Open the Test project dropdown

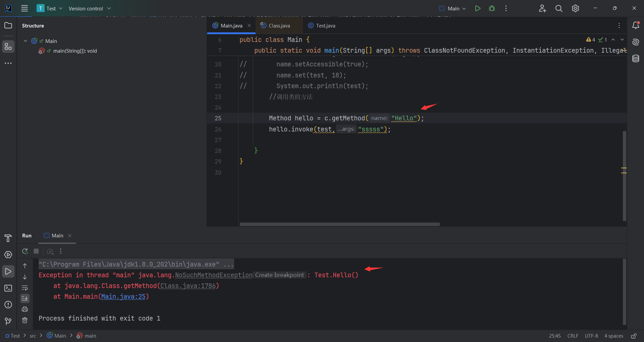(x=50, y=8)
